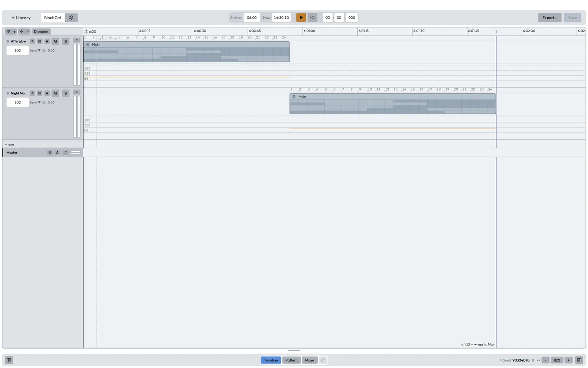Click the Afterglow bpm field showing 102

[18, 50]
